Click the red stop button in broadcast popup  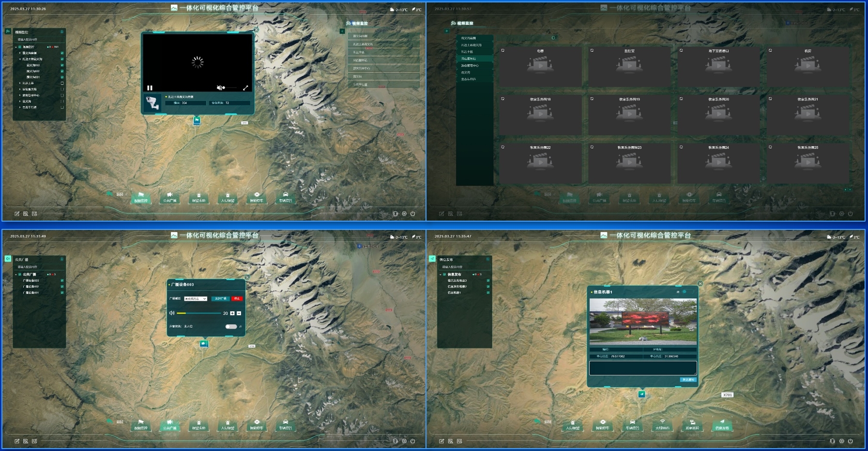pos(237,299)
